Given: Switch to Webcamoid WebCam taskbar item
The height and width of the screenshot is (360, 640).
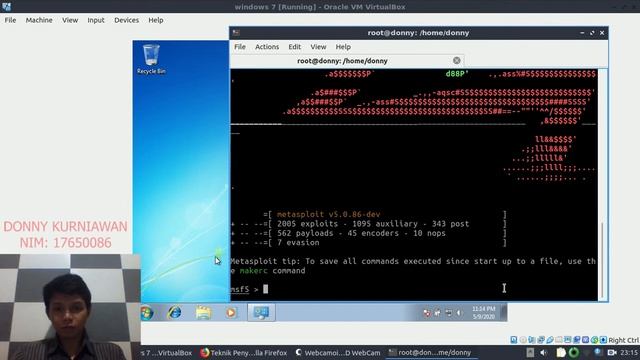Looking at the screenshot, I should pos(338,353).
